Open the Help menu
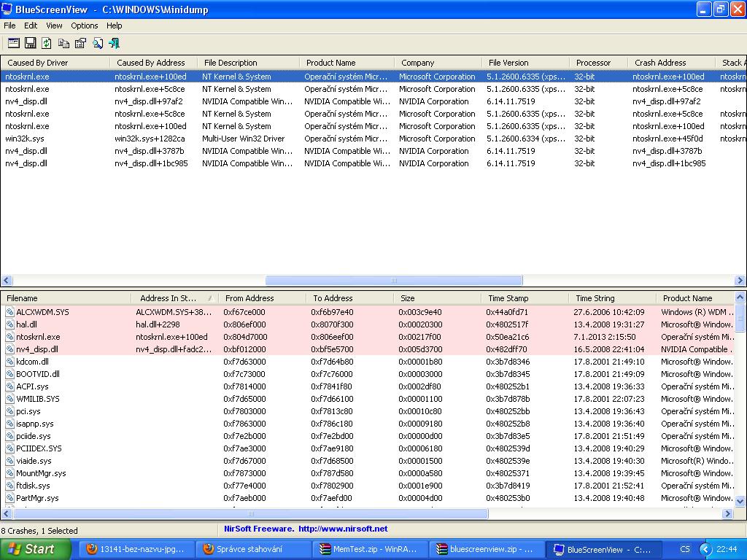747x560 pixels. tap(114, 26)
